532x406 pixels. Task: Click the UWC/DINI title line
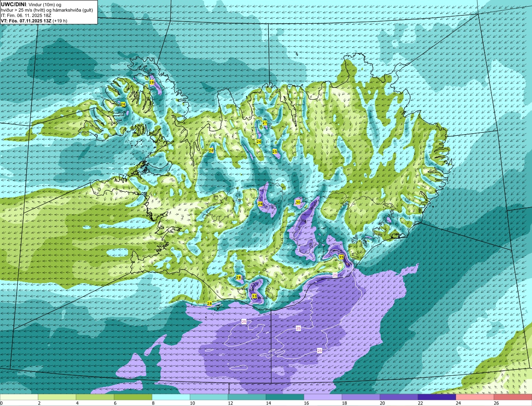31,4
